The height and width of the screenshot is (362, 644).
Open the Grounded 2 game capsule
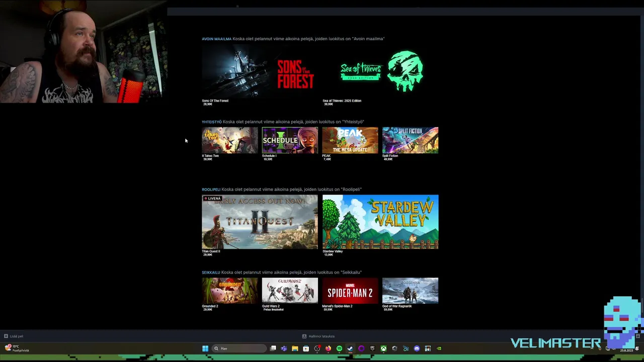(x=229, y=291)
